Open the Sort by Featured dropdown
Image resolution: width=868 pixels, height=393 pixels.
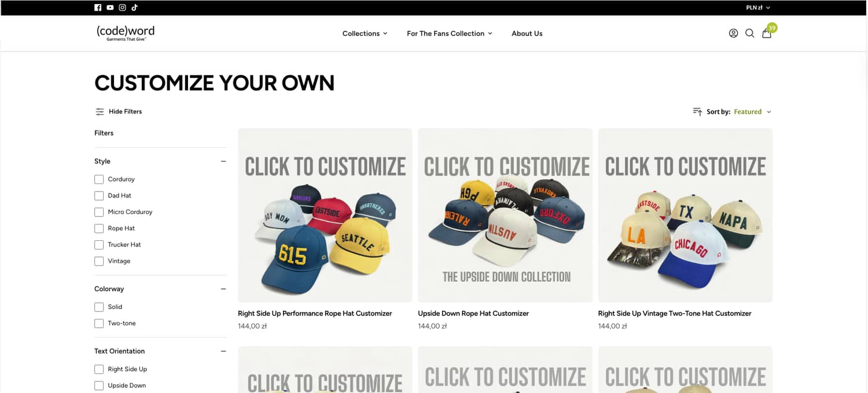(752, 112)
